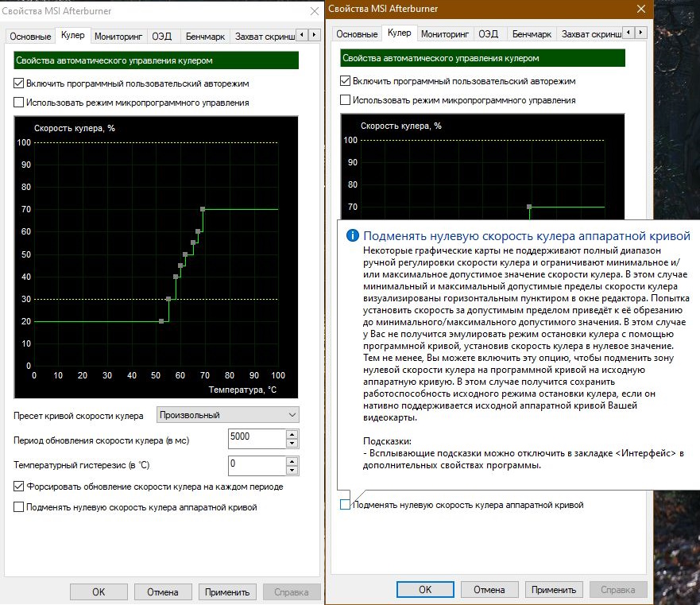Increase fan update period with up arrow
This screenshot has width=700, height=605.
(x=292, y=434)
